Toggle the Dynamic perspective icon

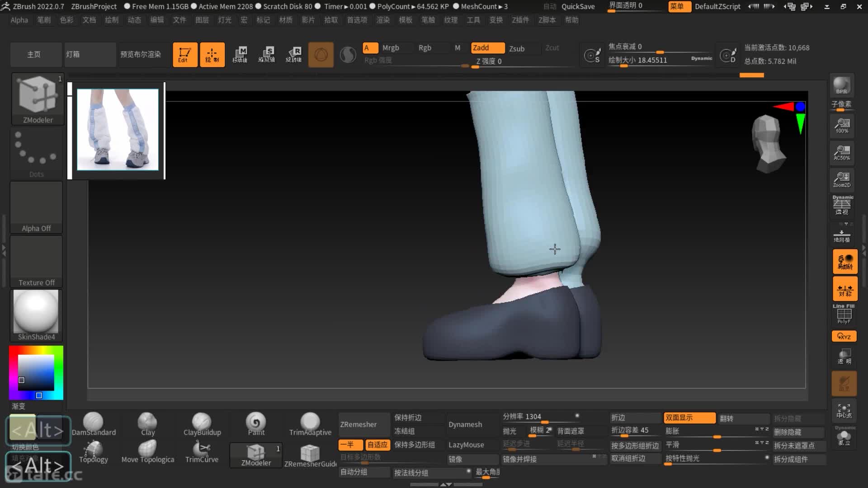click(x=842, y=206)
